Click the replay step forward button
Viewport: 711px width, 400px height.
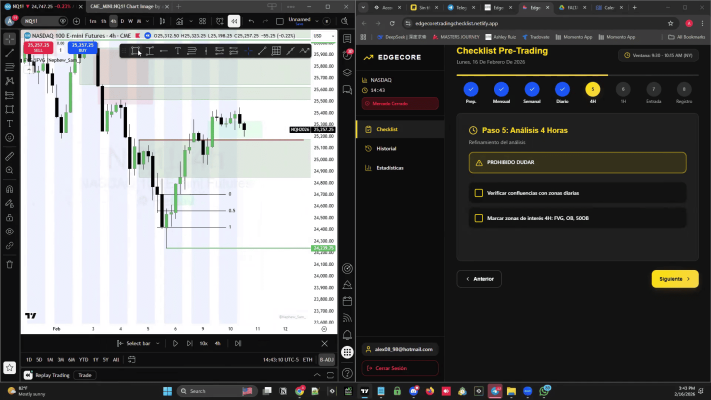(189, 343)
